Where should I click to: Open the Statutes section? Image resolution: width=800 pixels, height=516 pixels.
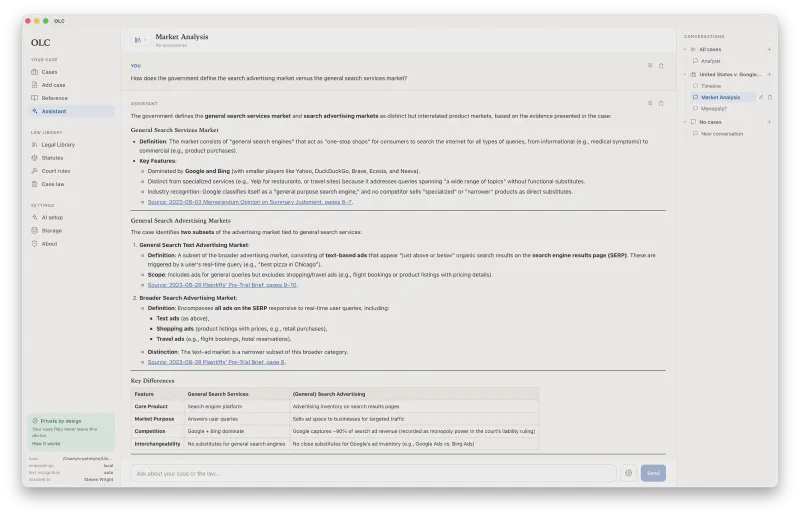[71, 158]
